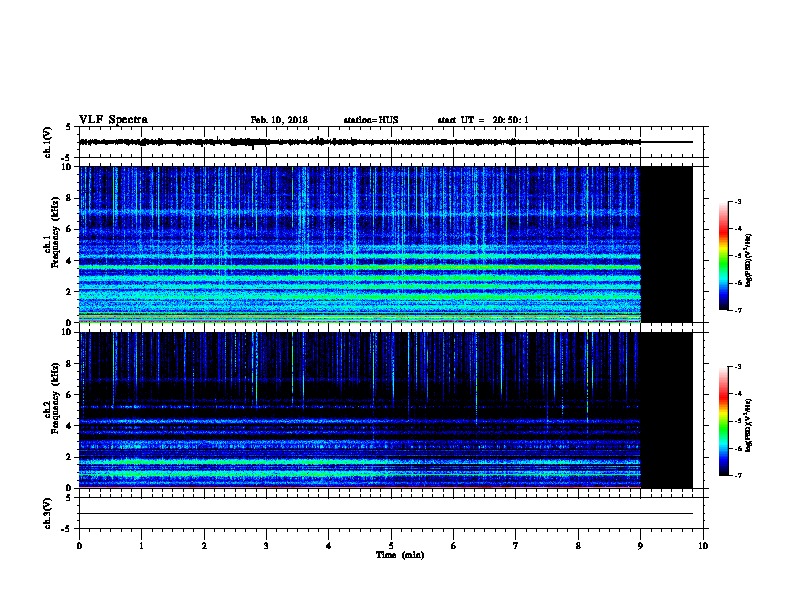Click the log(PSD) label beside the ch.2 color scale

tap(748, 426)
